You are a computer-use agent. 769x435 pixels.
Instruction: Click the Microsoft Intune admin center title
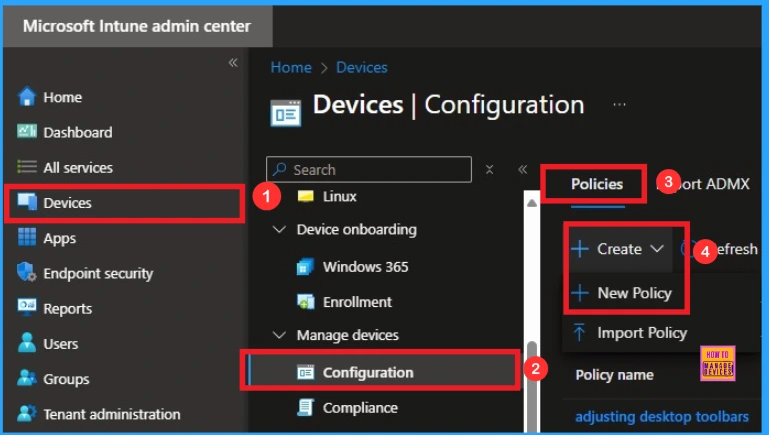(137, 26)
